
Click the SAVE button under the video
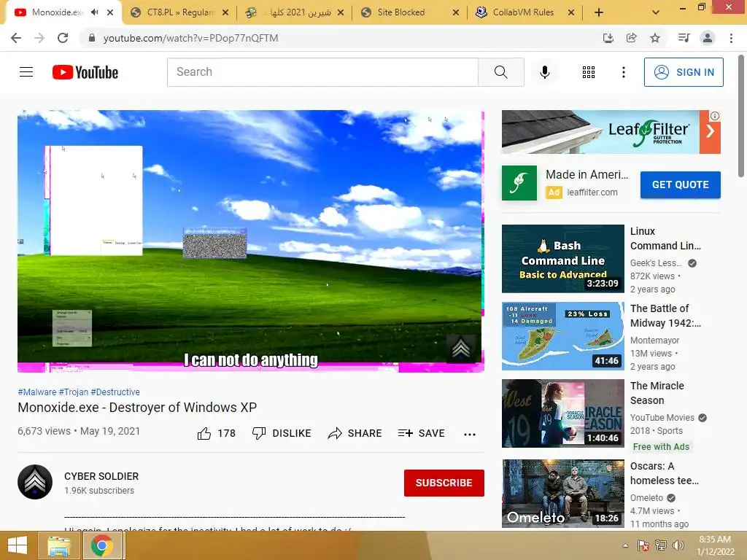[421, 433]
